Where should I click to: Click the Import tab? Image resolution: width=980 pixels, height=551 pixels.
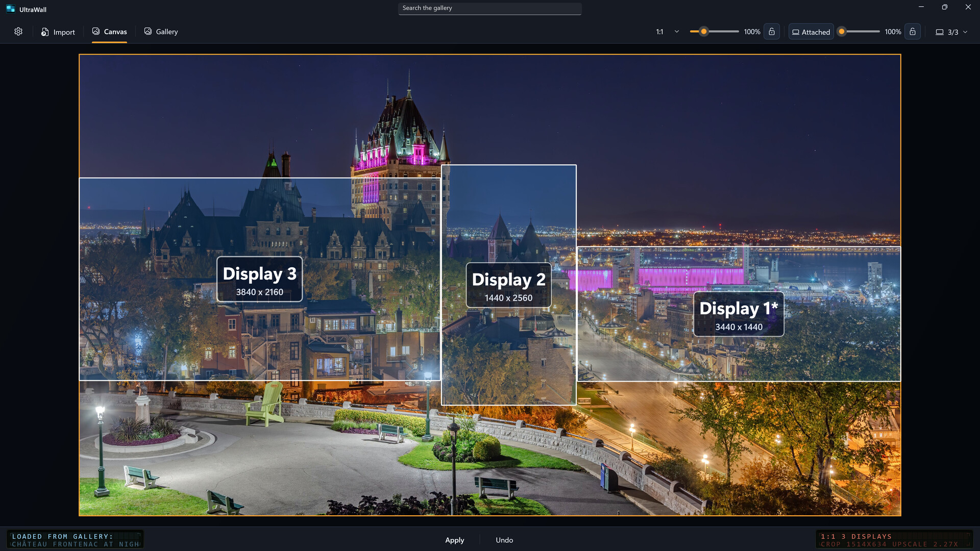coord(58,32)
